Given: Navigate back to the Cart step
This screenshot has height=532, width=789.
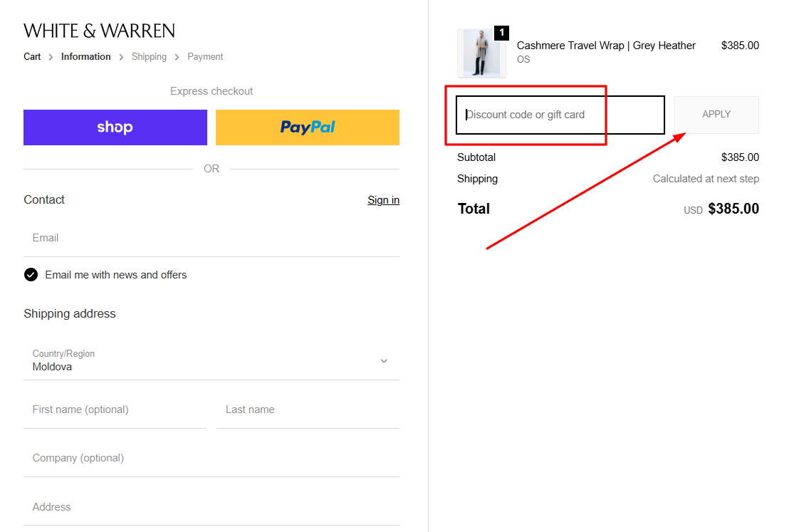Looking at the screenshot, I should point(32,56).
